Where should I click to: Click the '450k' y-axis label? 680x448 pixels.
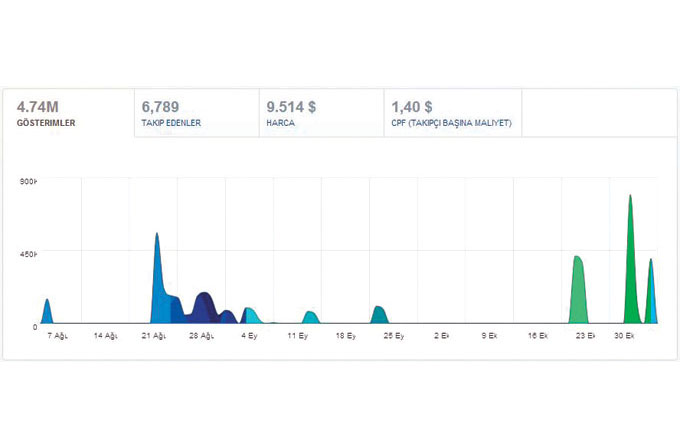[29, 254]
